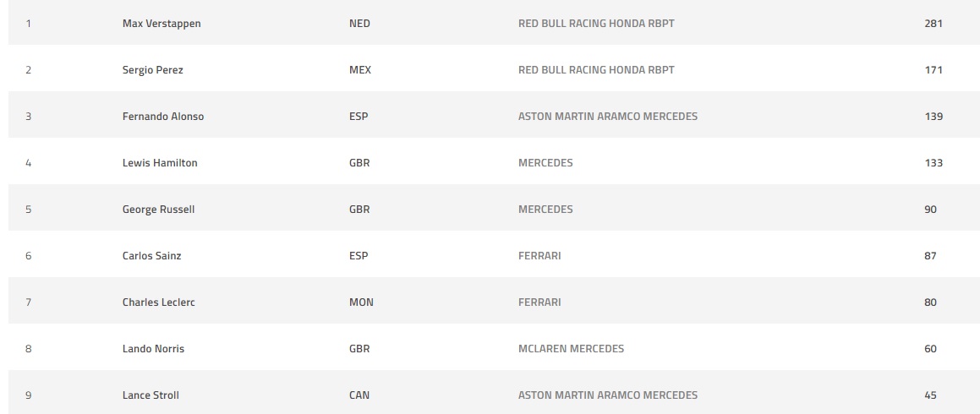Select the 133 points value
The image size is (980, 414).
[x=933, y=163]
